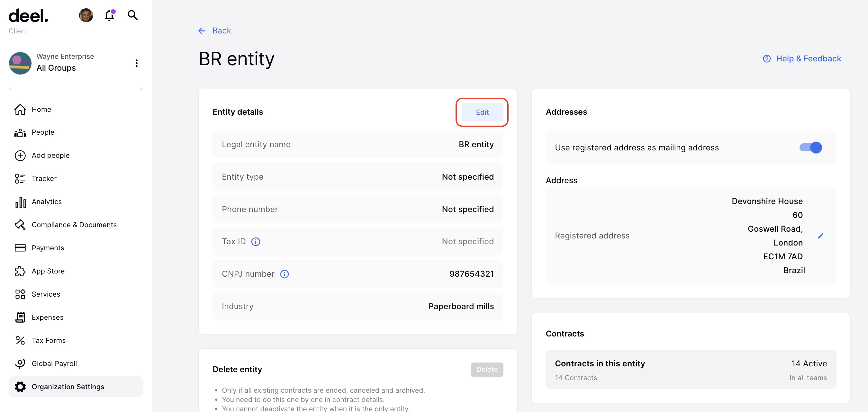868x412 pixels.
Task: Open the All Groups organization switcher
Action: 56,68
